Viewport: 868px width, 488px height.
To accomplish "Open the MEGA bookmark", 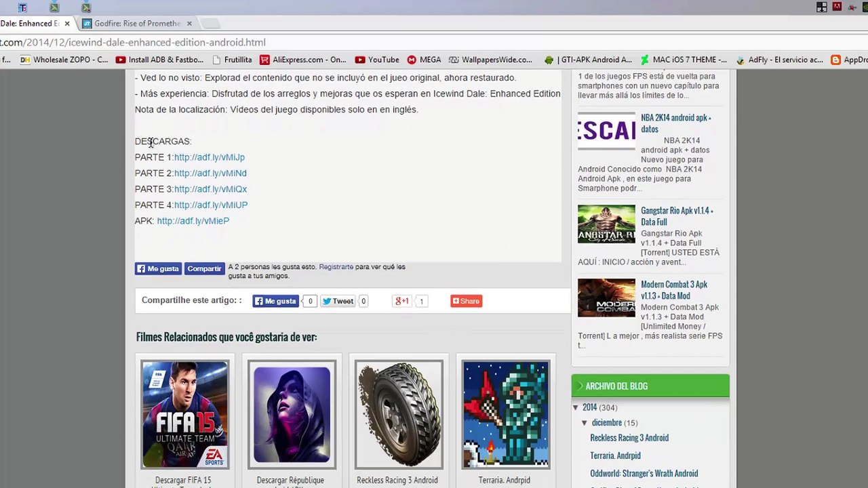I will [x=424, y=60].
